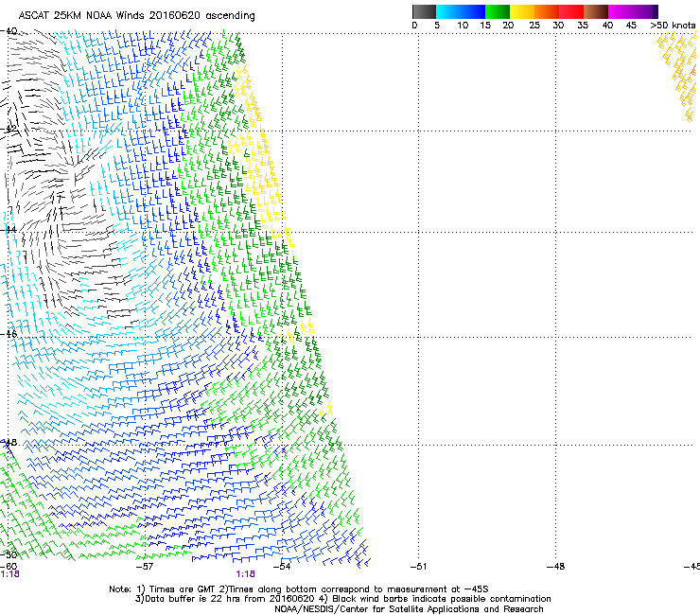Viewport: 700px width, 615px height.
Task: Click the '3)Data buffer is 22 hrs' footnote line
Action: pyautogui.click(x=342, y=599)
